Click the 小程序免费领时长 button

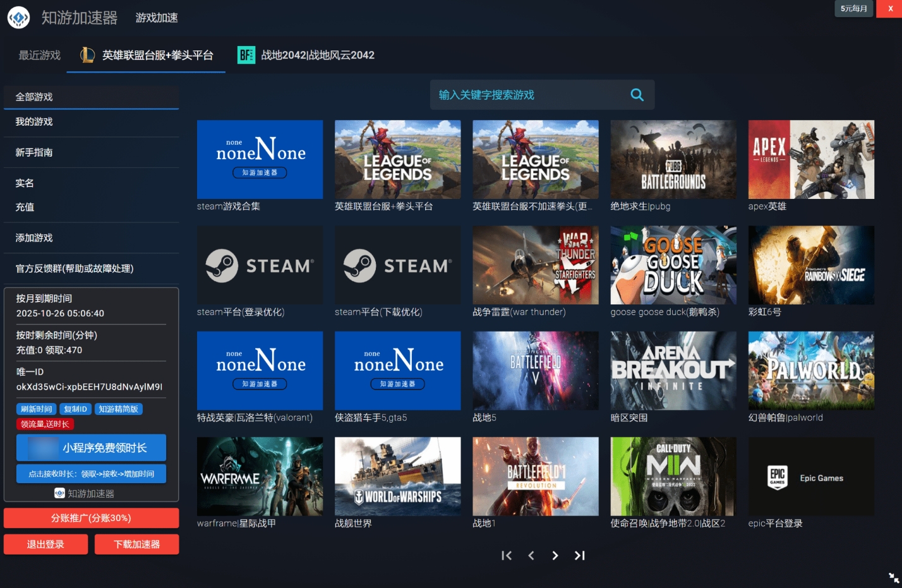91,448
